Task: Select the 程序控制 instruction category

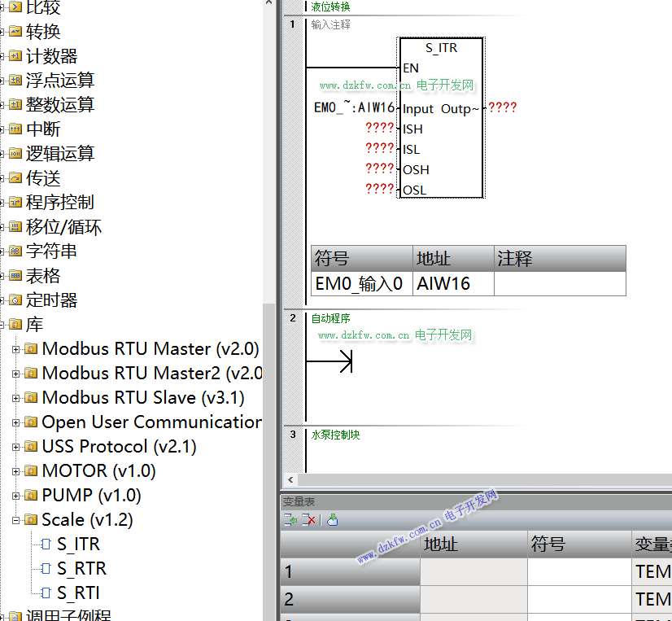Action: [x=59, y=203]
